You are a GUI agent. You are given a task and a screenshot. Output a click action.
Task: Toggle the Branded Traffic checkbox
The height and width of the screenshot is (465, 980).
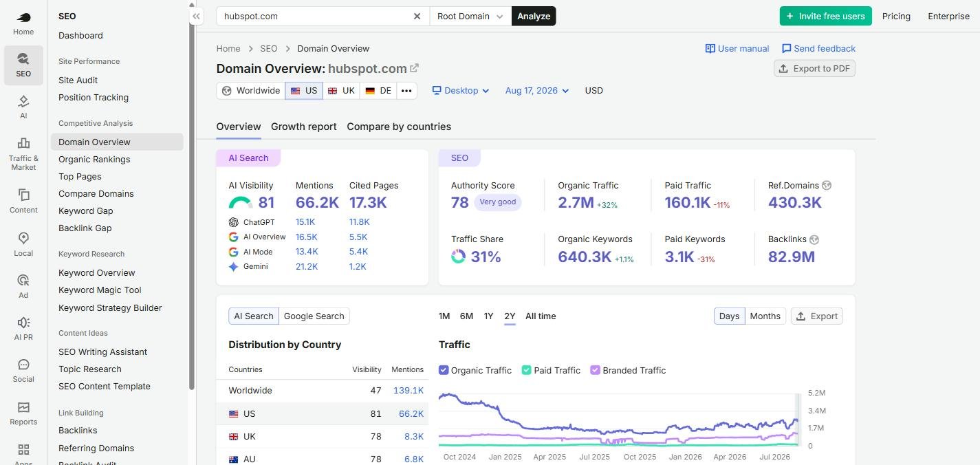click(596, 370)
